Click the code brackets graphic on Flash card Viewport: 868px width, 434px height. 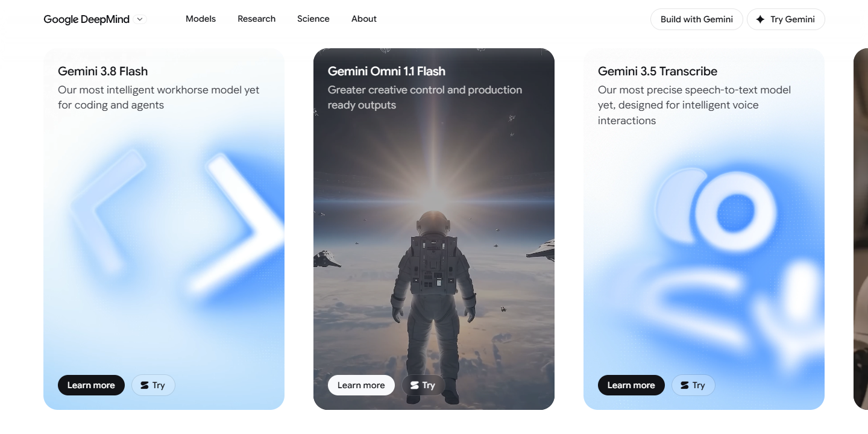coord(176,223)
